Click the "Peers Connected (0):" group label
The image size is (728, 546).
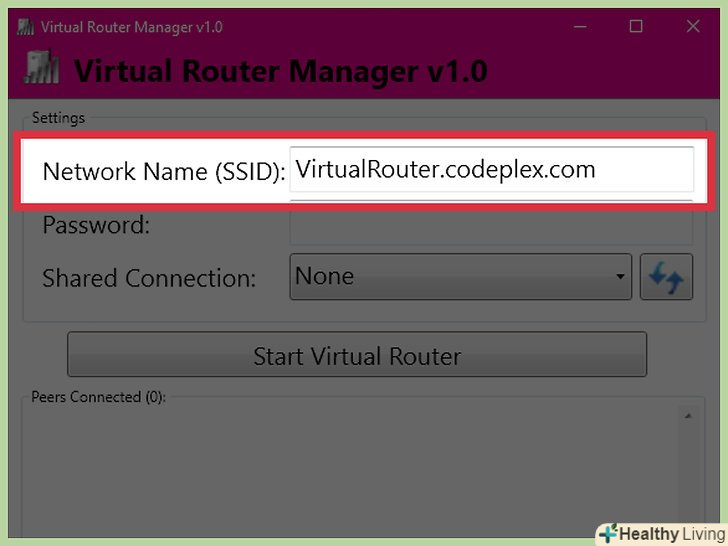[98, 397]
